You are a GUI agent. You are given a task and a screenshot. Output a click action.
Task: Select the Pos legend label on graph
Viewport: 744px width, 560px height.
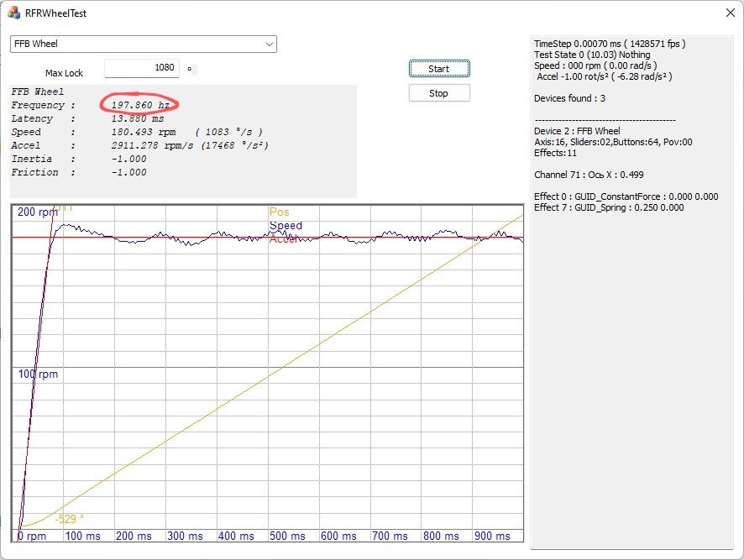279,212
